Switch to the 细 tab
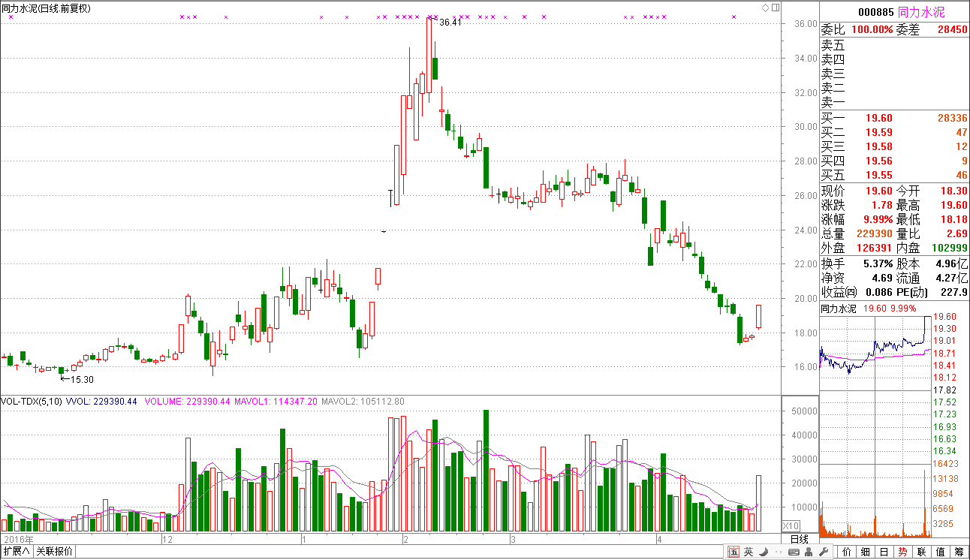This screenshot has height=560, width=970. click(866, 552)
